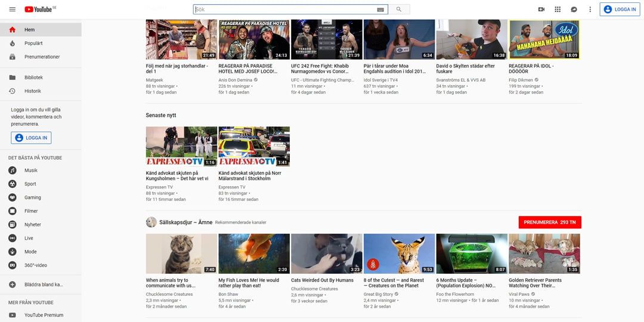The width and height of the screenshot is (644, 322).
Task: Open the hamburger guide menu
Action: (13, 9)
